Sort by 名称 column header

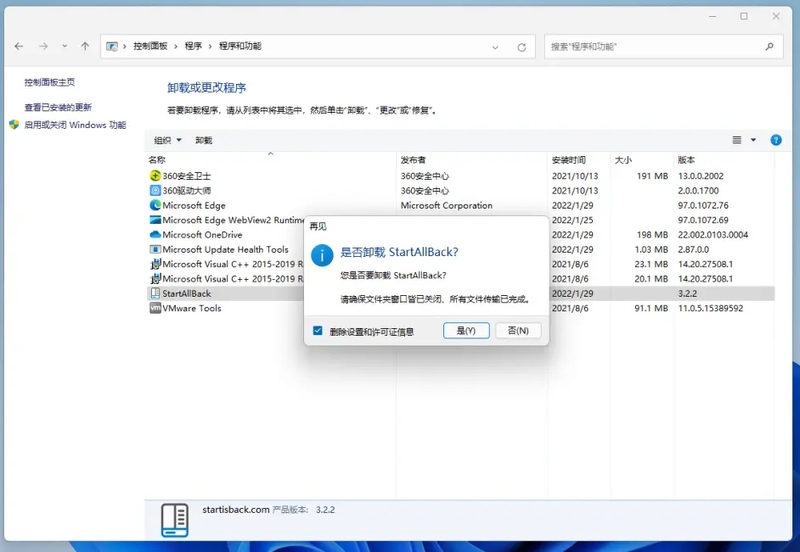pos(157,160)
